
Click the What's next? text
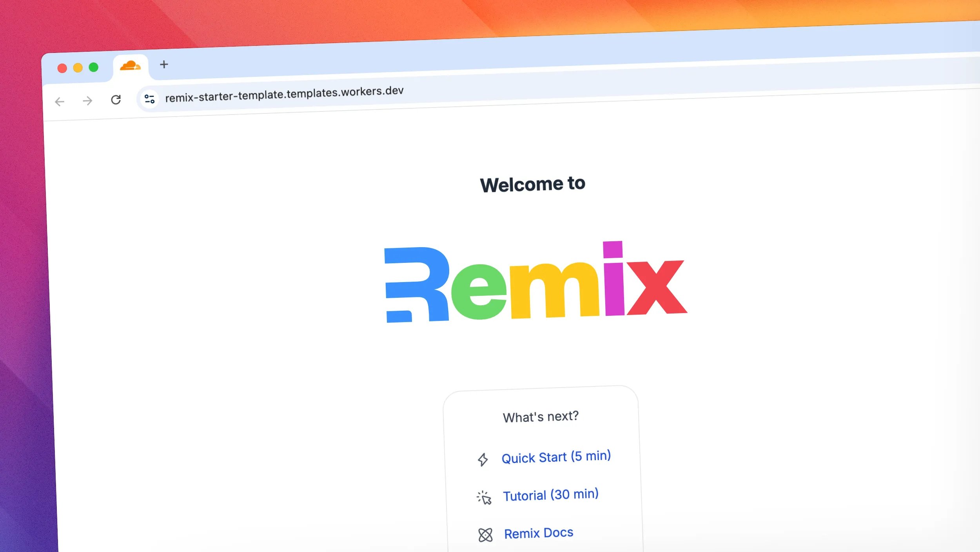click(541, 417)
